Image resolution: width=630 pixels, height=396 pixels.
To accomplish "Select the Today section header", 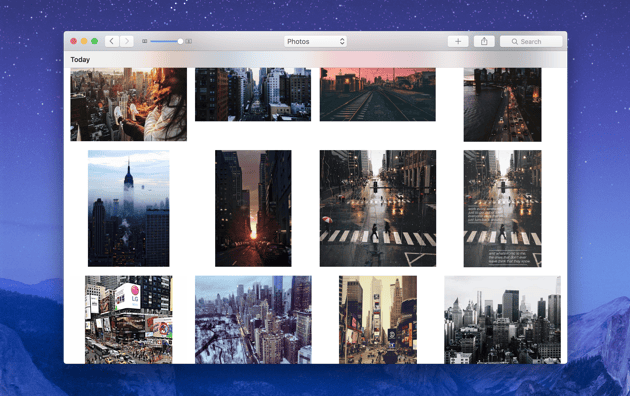I will coord(80,59).
